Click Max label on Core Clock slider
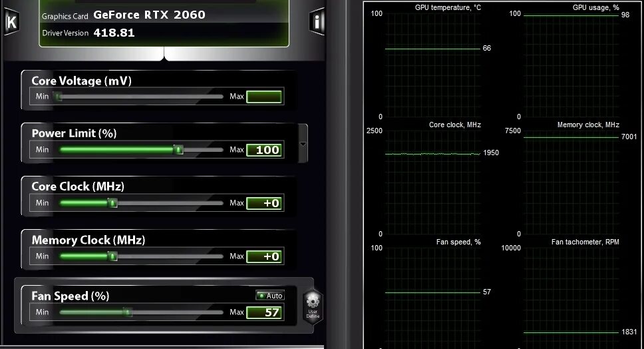Screen dimensions: 644x349 (x=237, y=203)
